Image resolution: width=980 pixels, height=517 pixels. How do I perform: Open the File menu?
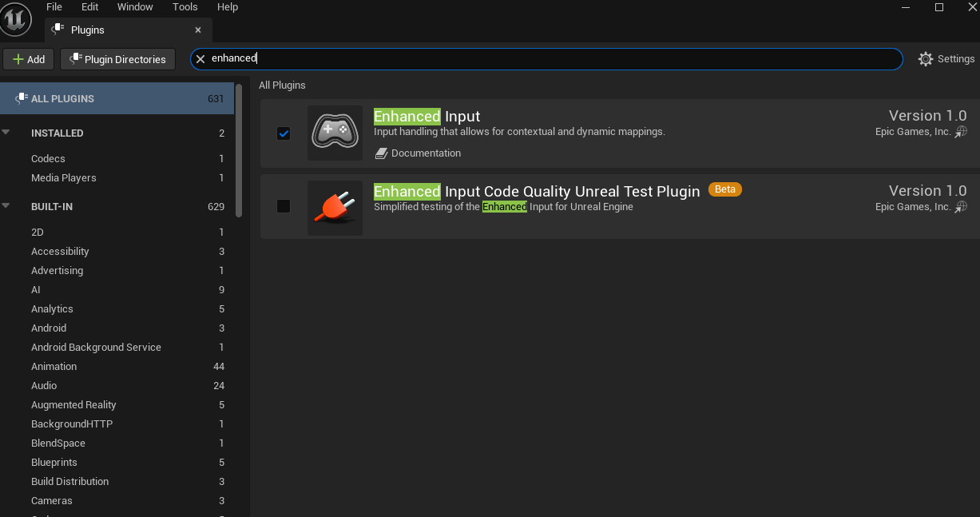click(54, 7)
